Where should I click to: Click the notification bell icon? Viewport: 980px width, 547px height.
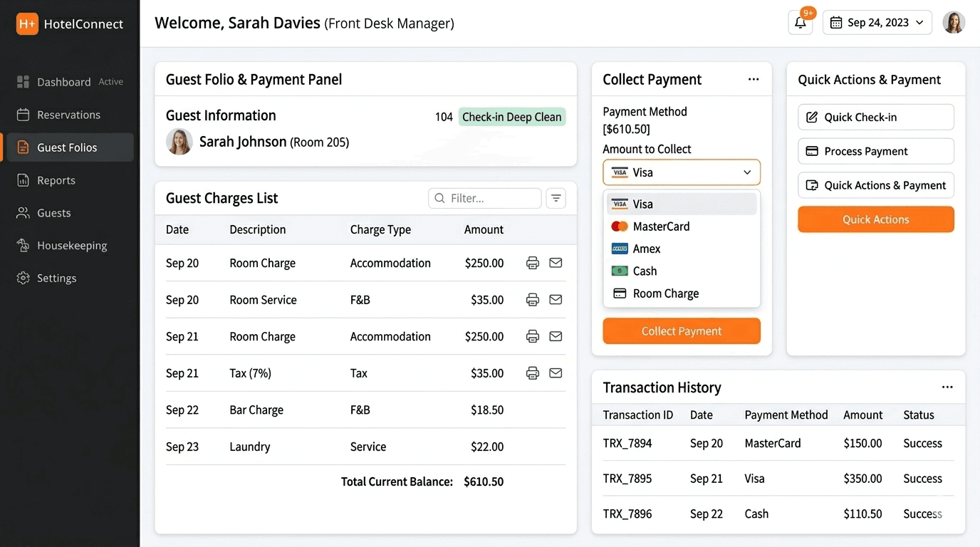click(x=800, y=23)
